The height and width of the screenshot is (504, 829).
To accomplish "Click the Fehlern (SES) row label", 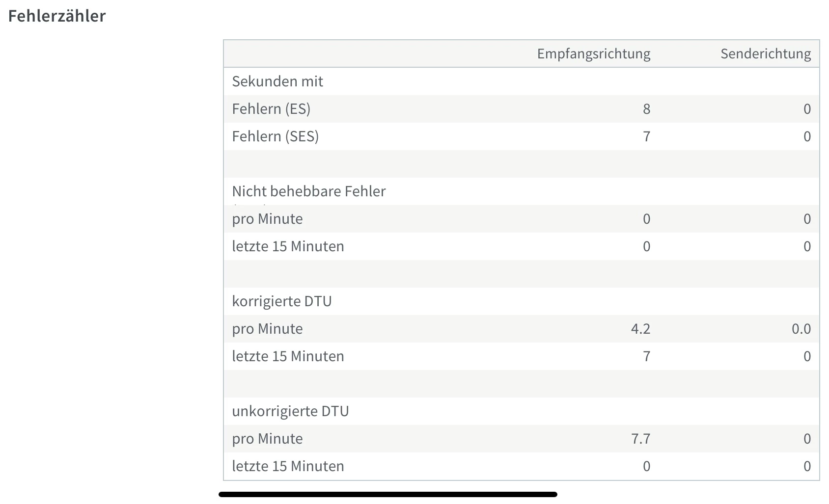I will tap(275, 136).
